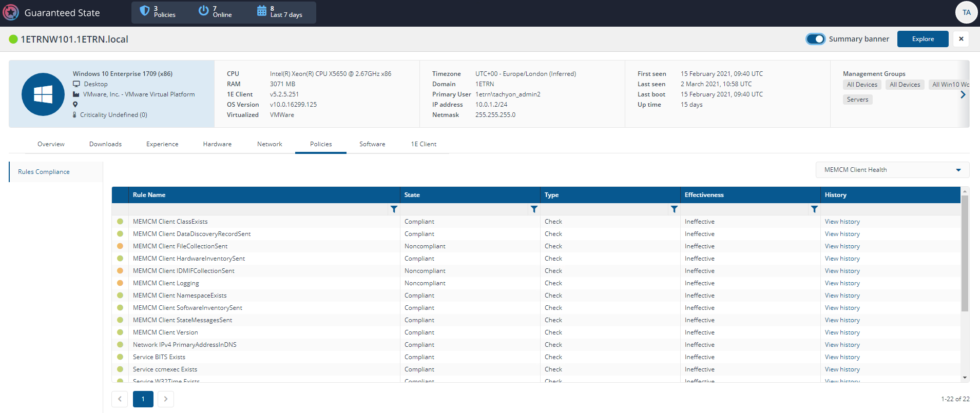Click the Online power icon
Image resolution: width=980 pixels, height=413 pixels.
[204, 10]
